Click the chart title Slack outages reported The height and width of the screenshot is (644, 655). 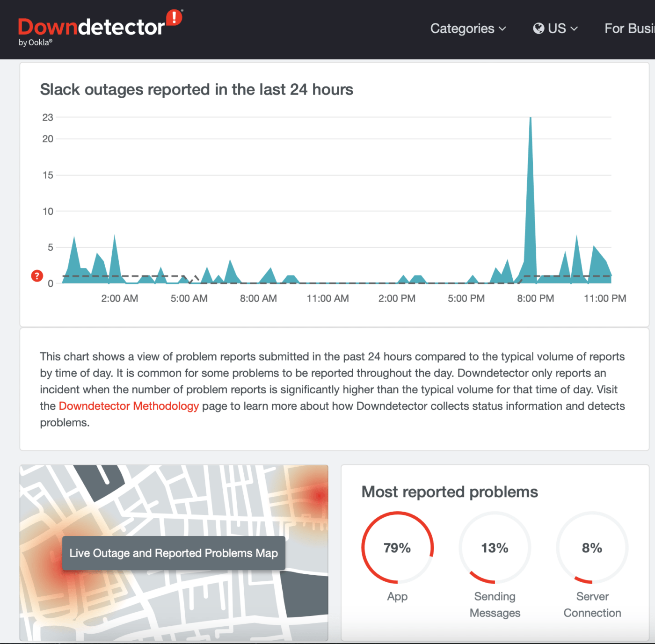196,89
